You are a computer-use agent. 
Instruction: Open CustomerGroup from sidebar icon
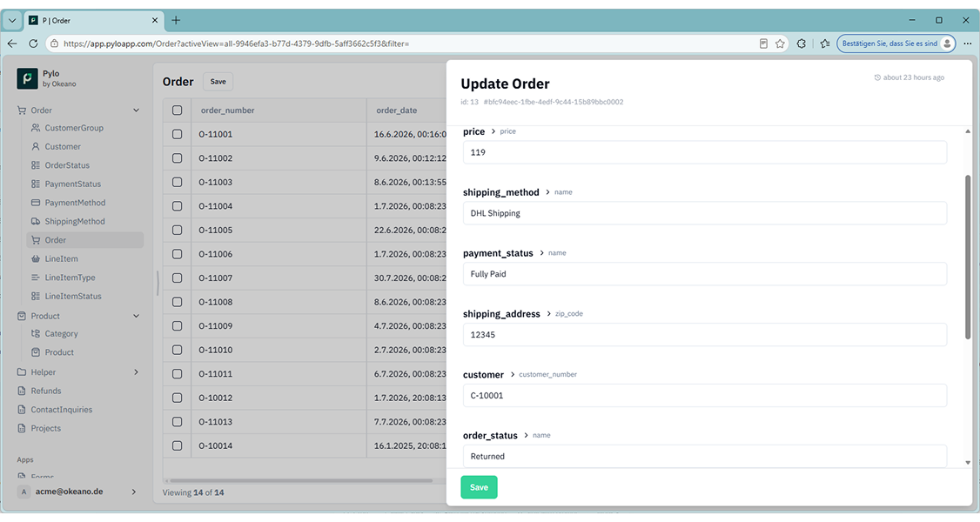coord(36,127)
